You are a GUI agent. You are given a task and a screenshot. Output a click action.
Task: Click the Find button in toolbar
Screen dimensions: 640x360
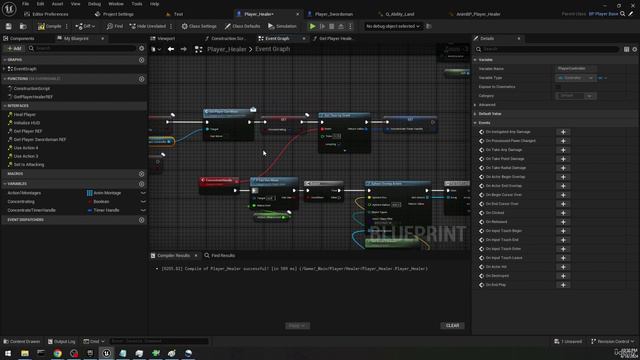pyautogui.click(x=115, y=26)
